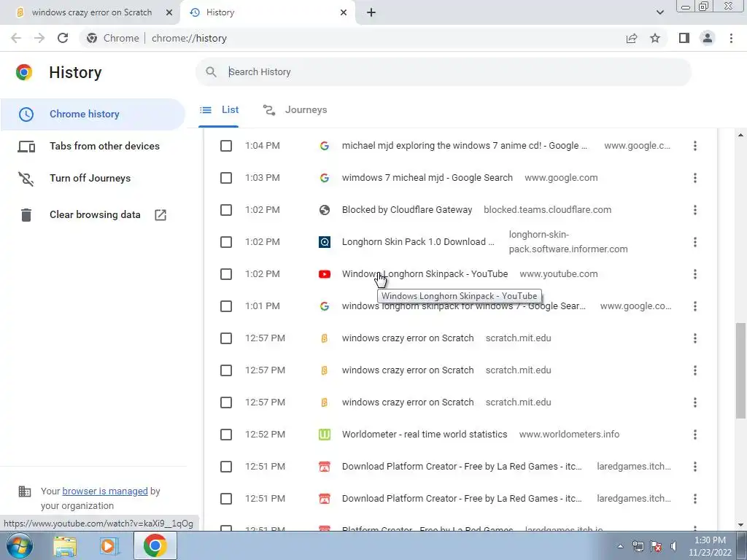
Task: Open the 'browser is managed' link
Action: [105, 491]
